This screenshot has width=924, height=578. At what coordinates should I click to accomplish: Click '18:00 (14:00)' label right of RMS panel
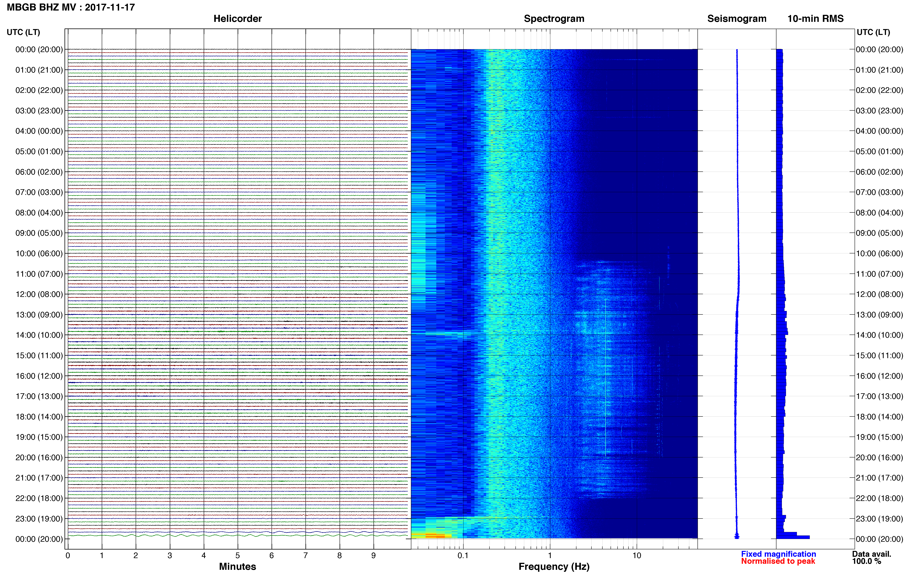click(x=879, y=417)
